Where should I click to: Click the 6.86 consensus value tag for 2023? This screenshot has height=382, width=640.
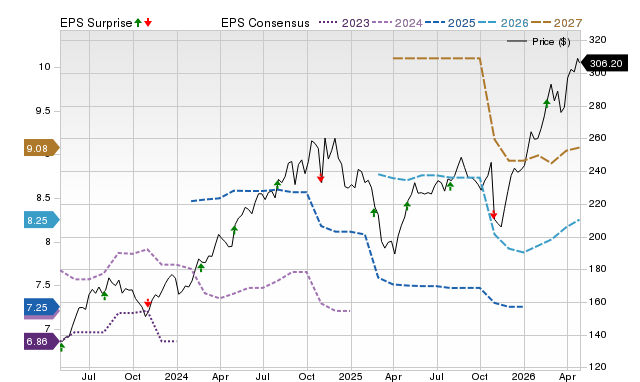pos(41,342)
